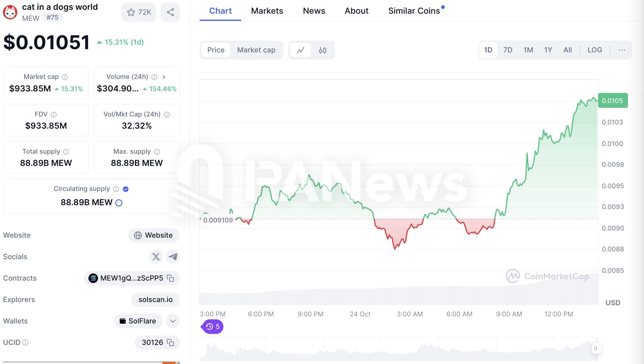644x364 pixels.
Task: Add MEW to watchlist with star
Action: tap(139, 12)
